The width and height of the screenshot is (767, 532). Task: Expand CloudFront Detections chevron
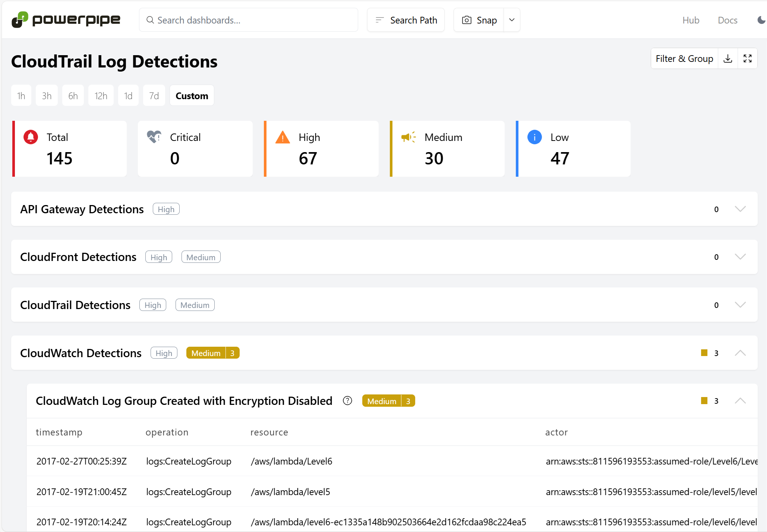pyautogui.click(x=740, y=256)
